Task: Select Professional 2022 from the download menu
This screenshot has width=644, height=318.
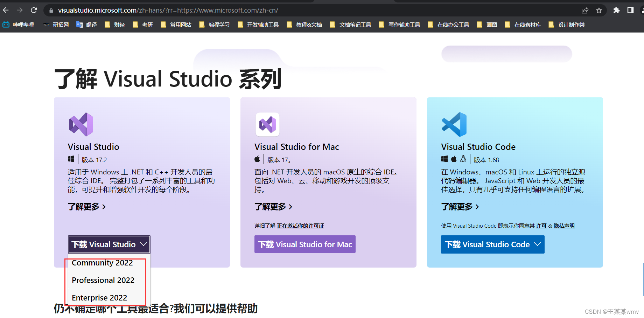Action: [103, 280]
